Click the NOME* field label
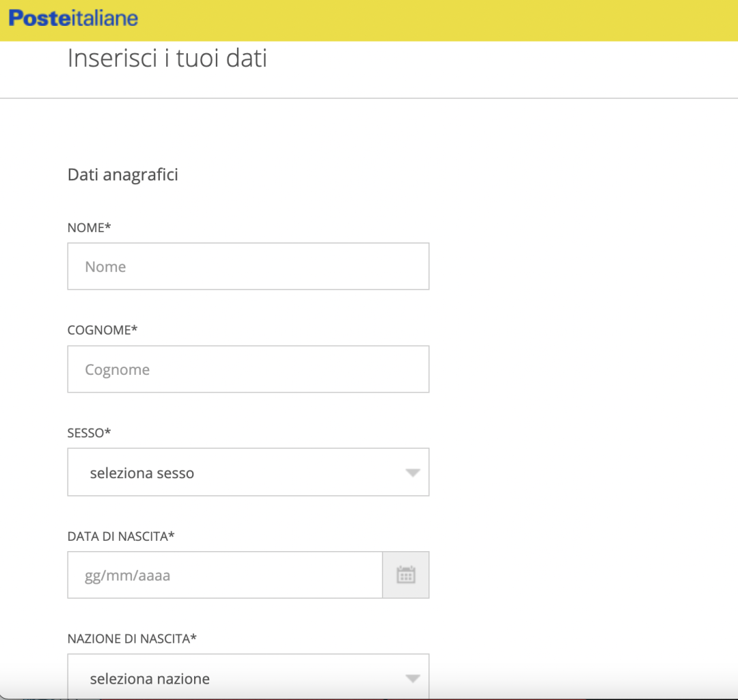The image size is (738, 700). point(89,227)
